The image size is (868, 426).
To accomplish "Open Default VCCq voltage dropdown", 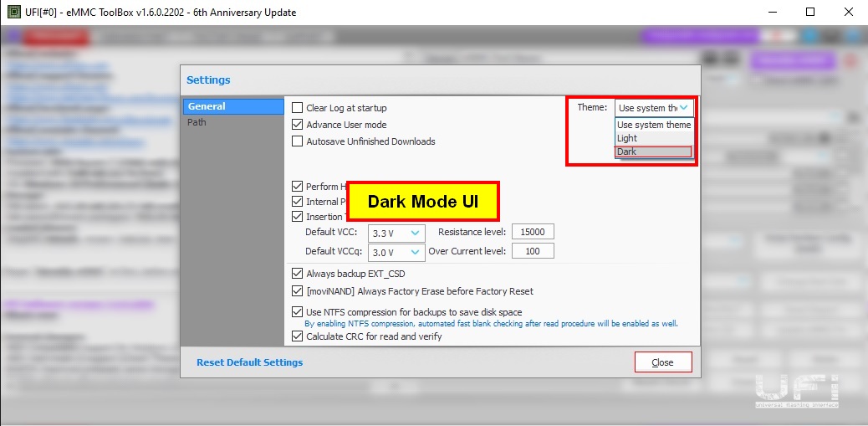I will (396, 252).
